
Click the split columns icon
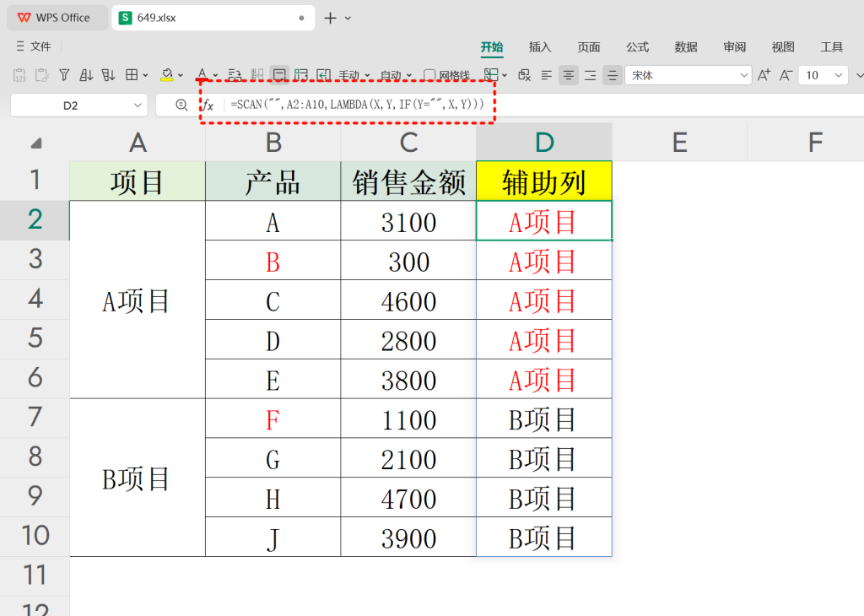tap(257, 75)
